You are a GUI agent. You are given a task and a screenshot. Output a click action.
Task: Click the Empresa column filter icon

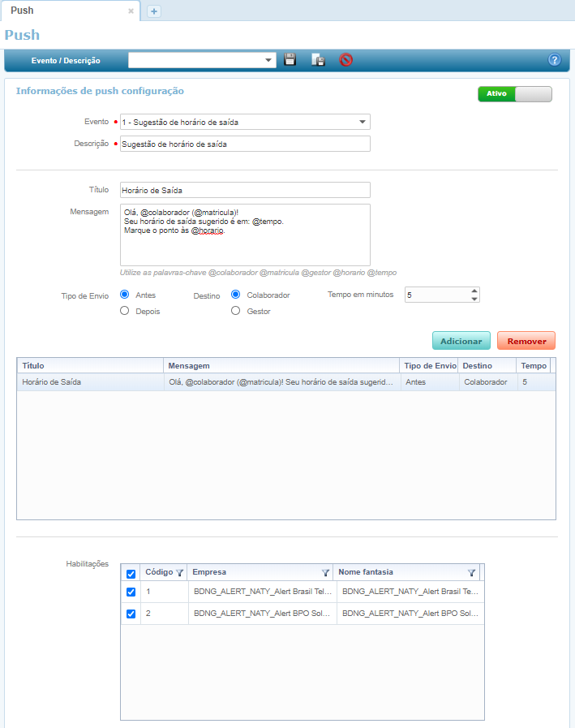click(x=325, y=573)
